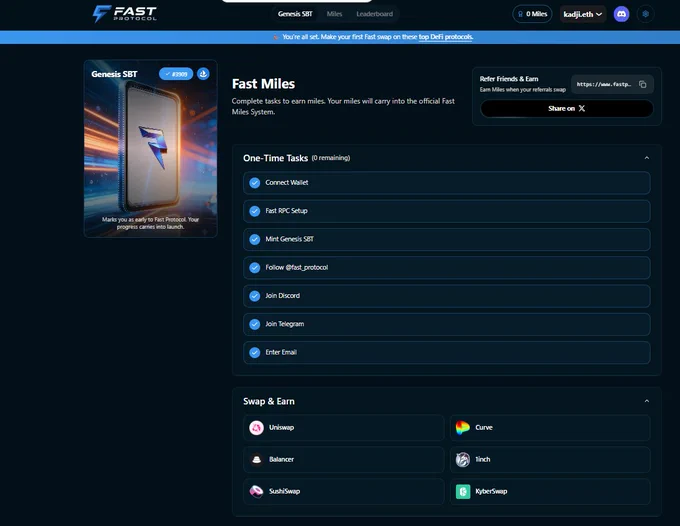Image resolution: width=680 pixels, height=526 pixels.
Task: Open the top DeFi protocols link
Action: (x=445, y=37)
